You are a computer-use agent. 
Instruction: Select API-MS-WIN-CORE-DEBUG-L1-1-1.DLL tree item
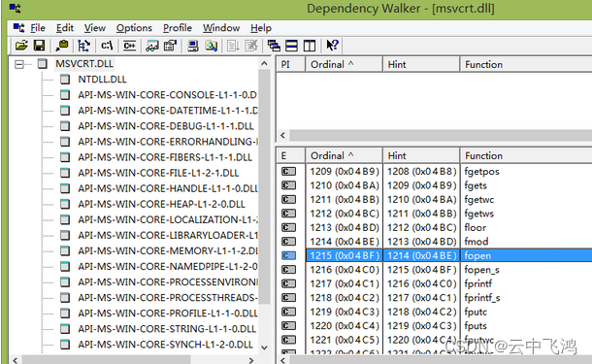(166, 126)
